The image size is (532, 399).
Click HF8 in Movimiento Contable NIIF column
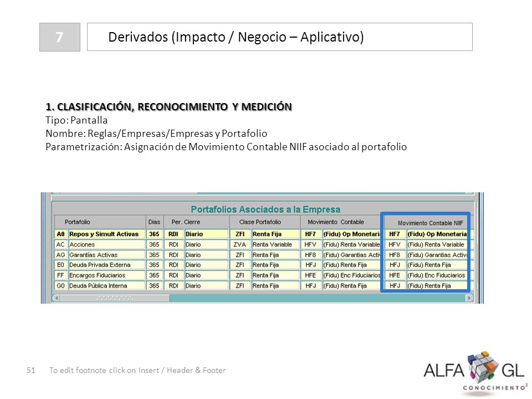coord(395,255)
